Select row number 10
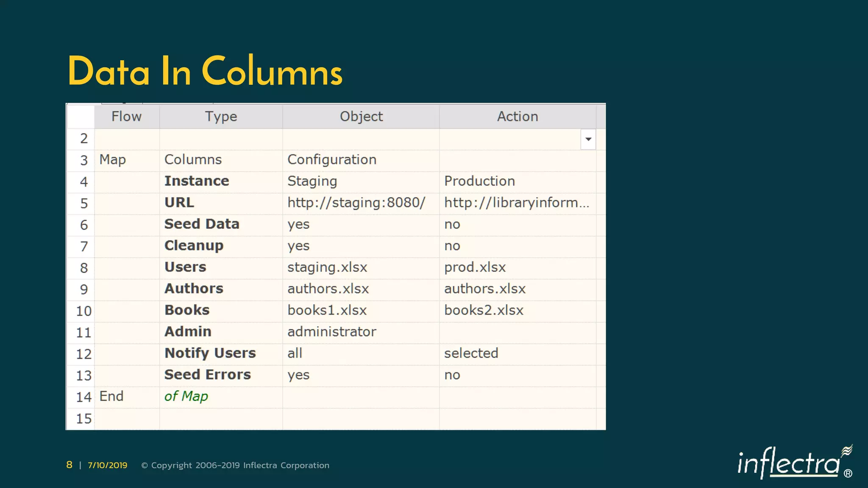This screenshot has width=868, height=488. (x=81, y=311)
